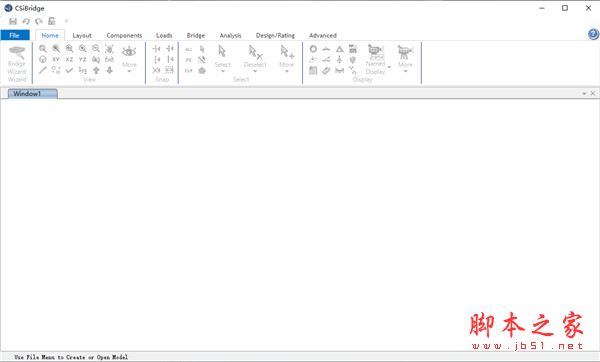Set the view to XZ plane
Screen dimensions: 600x362
coord(69,59)
